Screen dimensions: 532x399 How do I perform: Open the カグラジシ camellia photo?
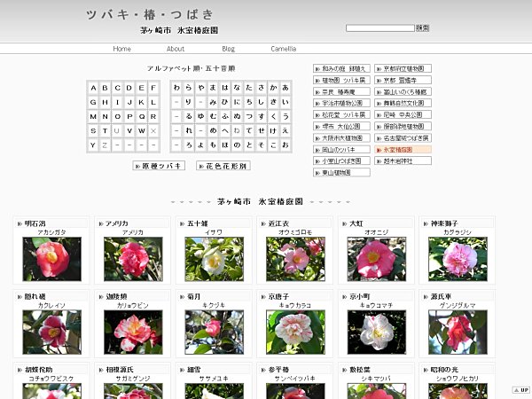coord(458,259)
